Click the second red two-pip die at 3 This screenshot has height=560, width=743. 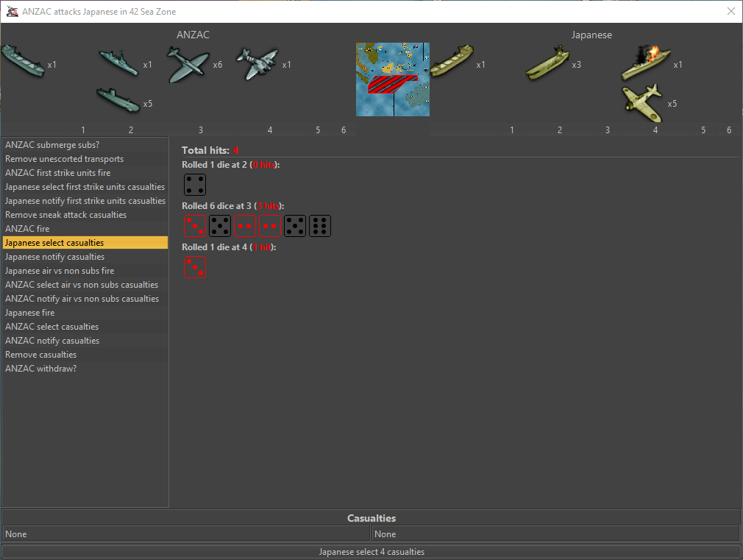(270, 226)
